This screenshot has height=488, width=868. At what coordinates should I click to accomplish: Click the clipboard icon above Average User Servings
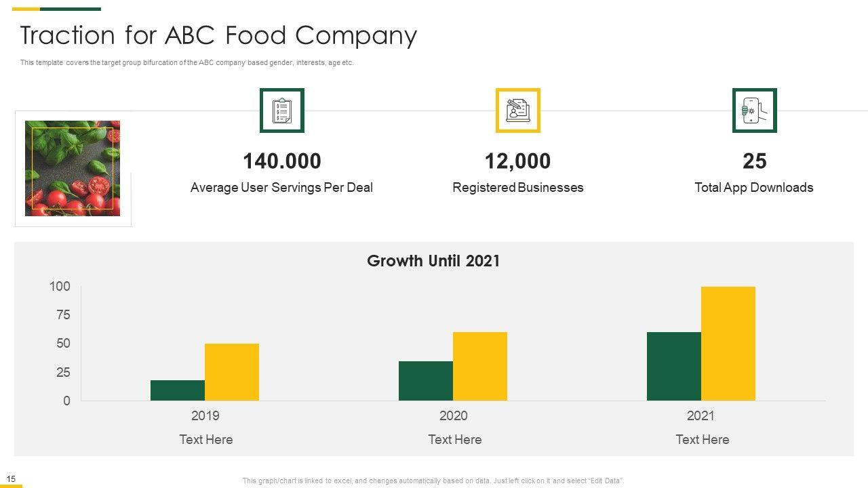[x=282, y=110]
